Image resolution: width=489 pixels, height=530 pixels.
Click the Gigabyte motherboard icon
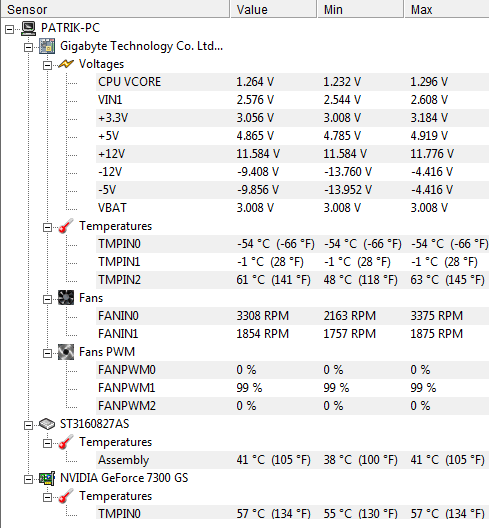coord(47,46)
